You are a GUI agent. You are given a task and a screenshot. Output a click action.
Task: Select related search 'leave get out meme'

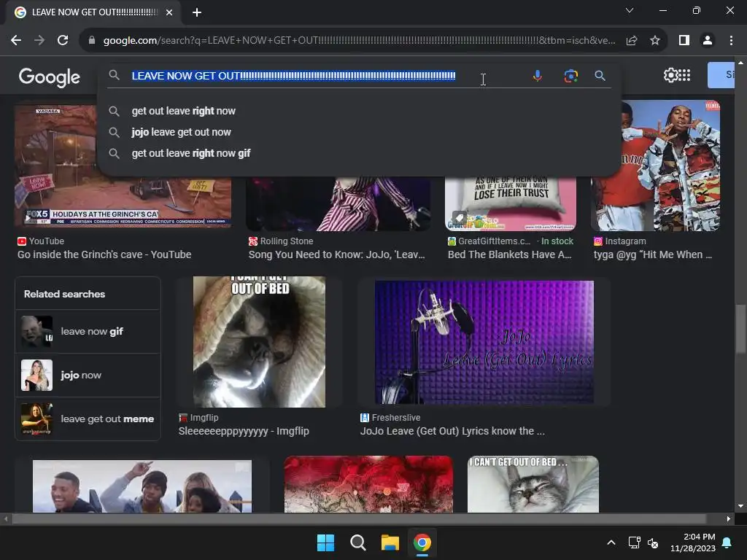(x=88, y=419)
